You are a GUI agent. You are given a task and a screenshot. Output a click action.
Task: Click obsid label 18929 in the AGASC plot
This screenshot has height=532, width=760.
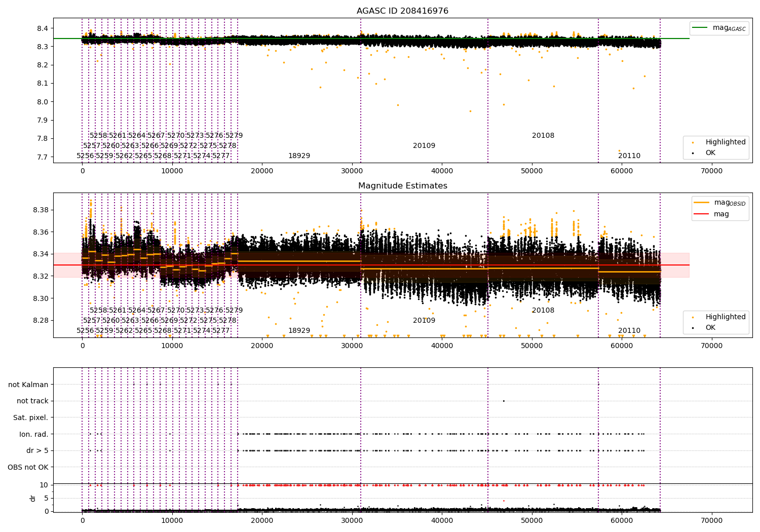(299, 156)
